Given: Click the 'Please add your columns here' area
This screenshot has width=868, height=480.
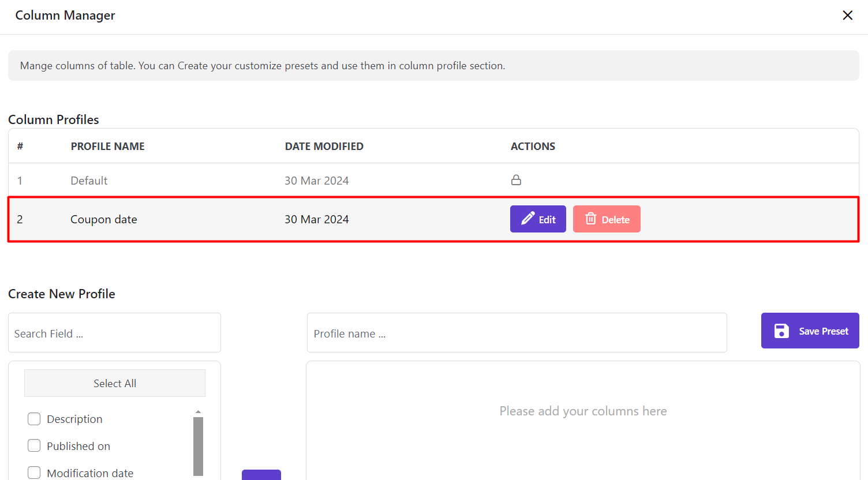Looking at the screenshot, I should coord(583,411).
